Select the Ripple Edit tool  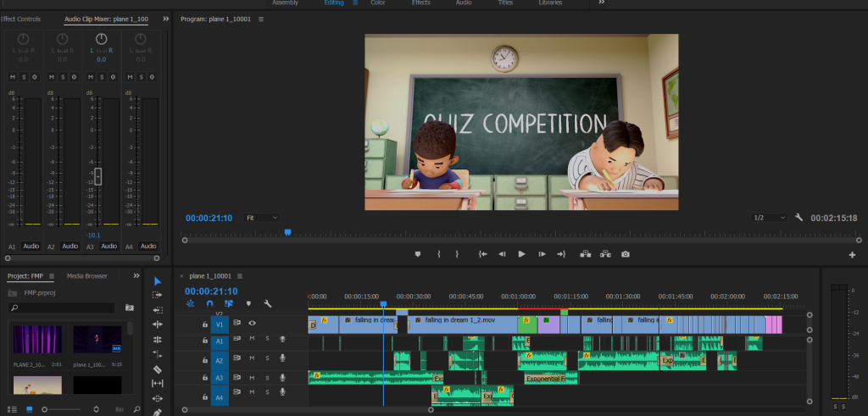pyautogui.click(x=157, y=324)
